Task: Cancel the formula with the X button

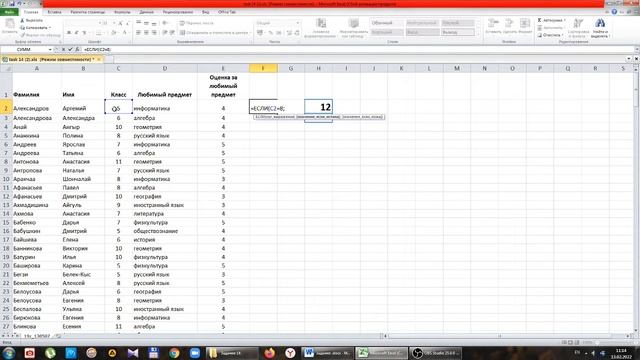Action: (63, 49)
